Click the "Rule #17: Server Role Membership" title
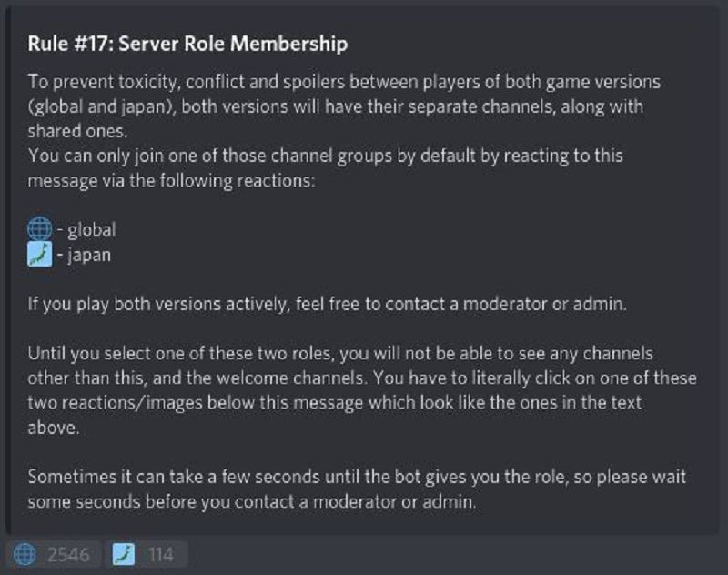 pos(187,44)
